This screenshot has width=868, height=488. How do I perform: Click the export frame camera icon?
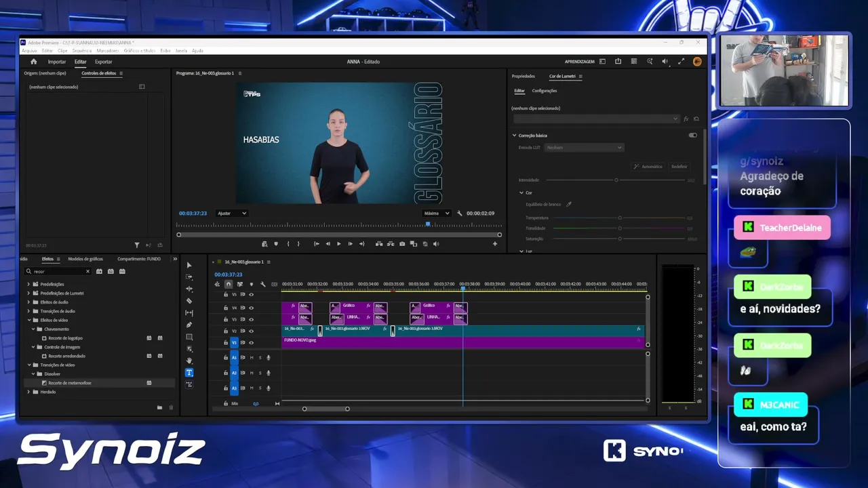coord(403,243)
